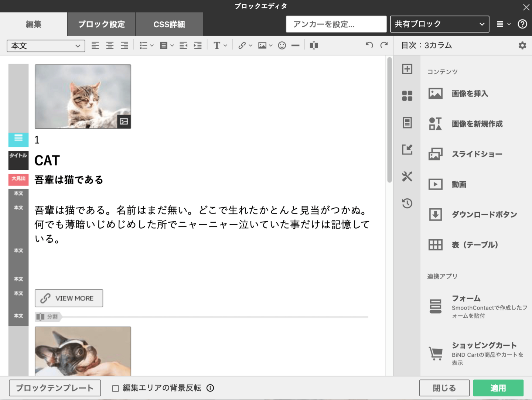Viewport: 532px width, 400px height.
Task: Click the heading 吾輩は猫である
Action: (x=69, y=180)
